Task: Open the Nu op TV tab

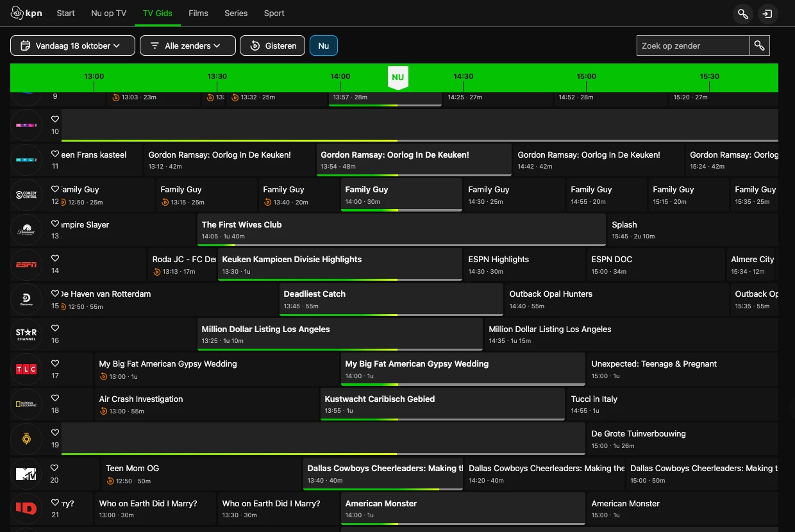Action: click(108, 13)
